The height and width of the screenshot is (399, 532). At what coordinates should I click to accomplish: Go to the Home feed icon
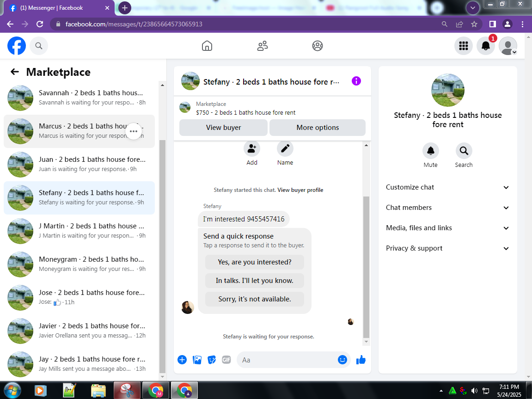tap(207, 46)
